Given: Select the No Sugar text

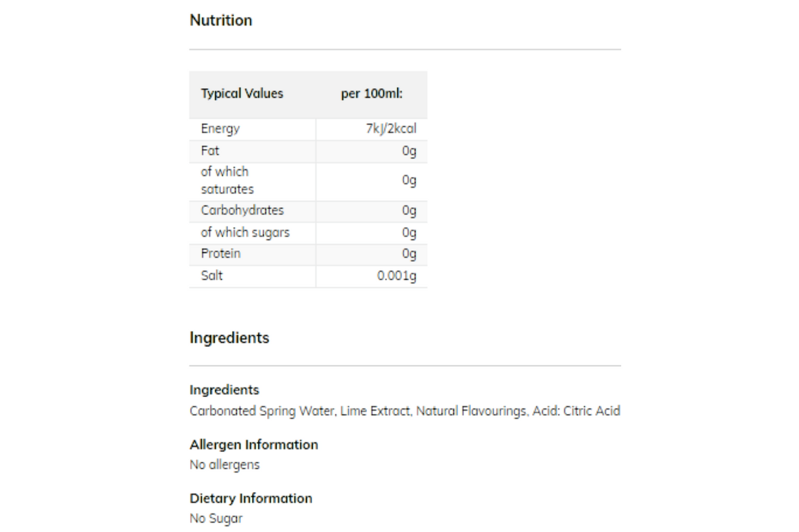Looking at the screenshot, I should [216, 518].
